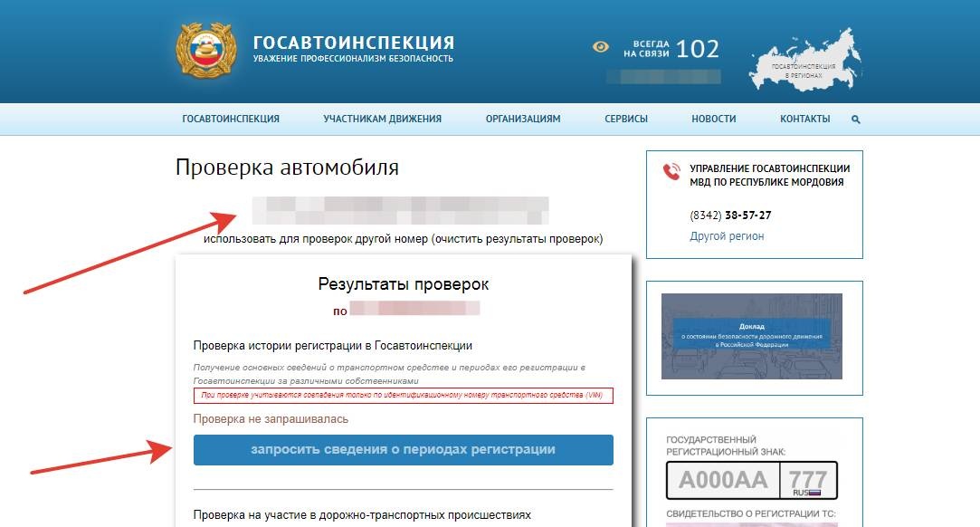Open the road safety report banner

click(x=751, y=336)
